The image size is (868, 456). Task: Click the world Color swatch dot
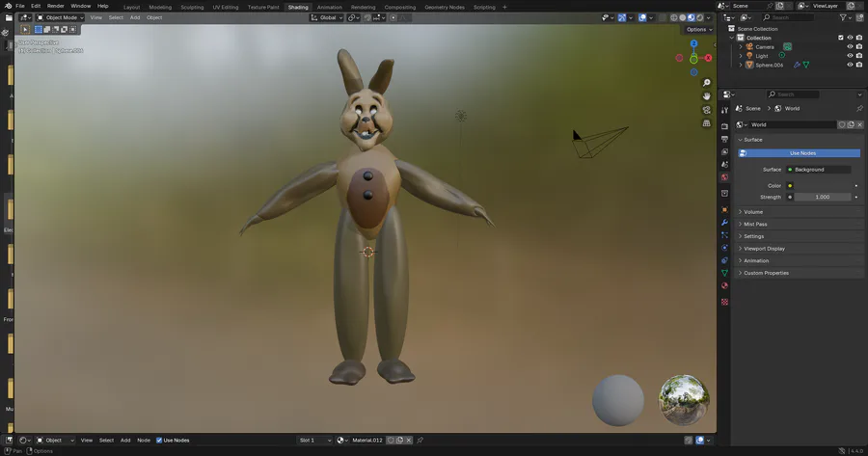pyautogui.click(x=790, y=186)
